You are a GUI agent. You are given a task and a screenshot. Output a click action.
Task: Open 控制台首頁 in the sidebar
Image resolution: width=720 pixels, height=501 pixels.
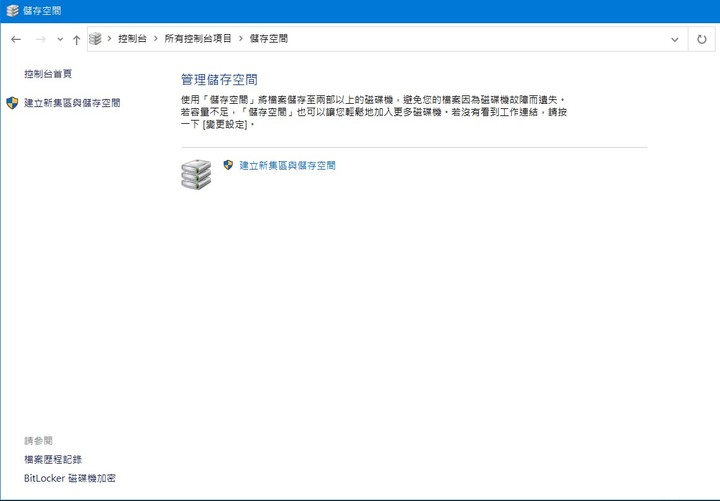(48, 73)
